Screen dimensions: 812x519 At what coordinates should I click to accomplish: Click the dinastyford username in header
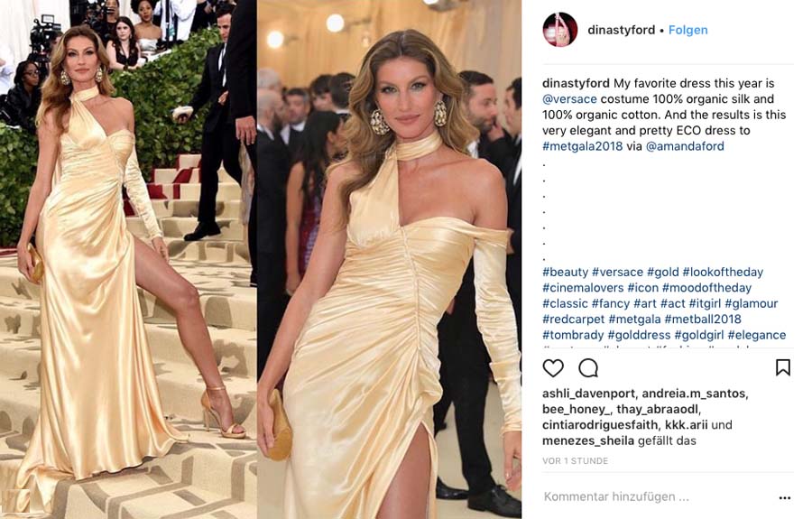click(622, 30)
